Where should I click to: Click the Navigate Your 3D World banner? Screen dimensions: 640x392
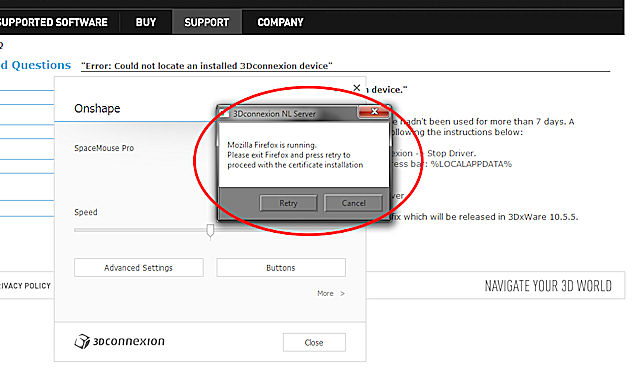click(x=548, y=286)
